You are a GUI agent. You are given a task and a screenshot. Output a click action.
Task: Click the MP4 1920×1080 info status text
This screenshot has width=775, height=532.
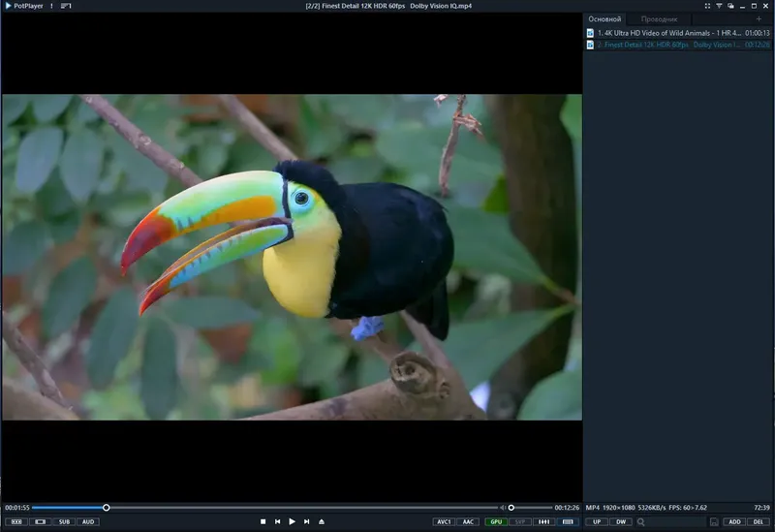coord(646,507)
